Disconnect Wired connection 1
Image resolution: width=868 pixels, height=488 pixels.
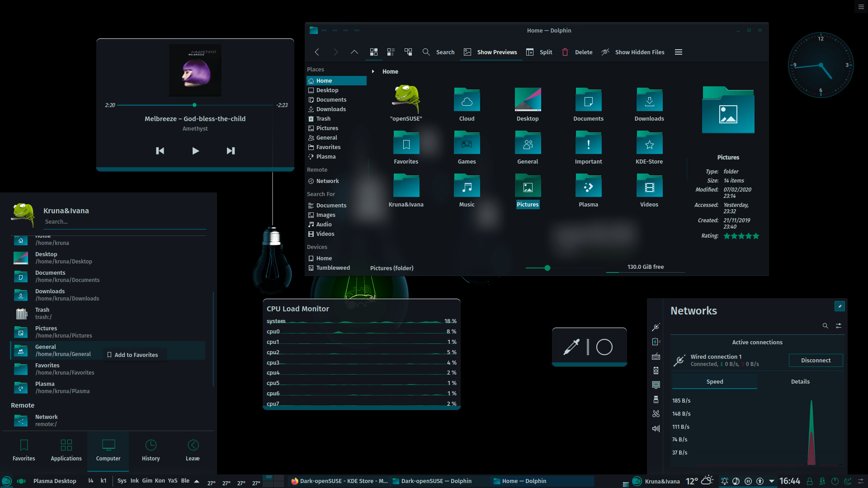pos(816,360)
